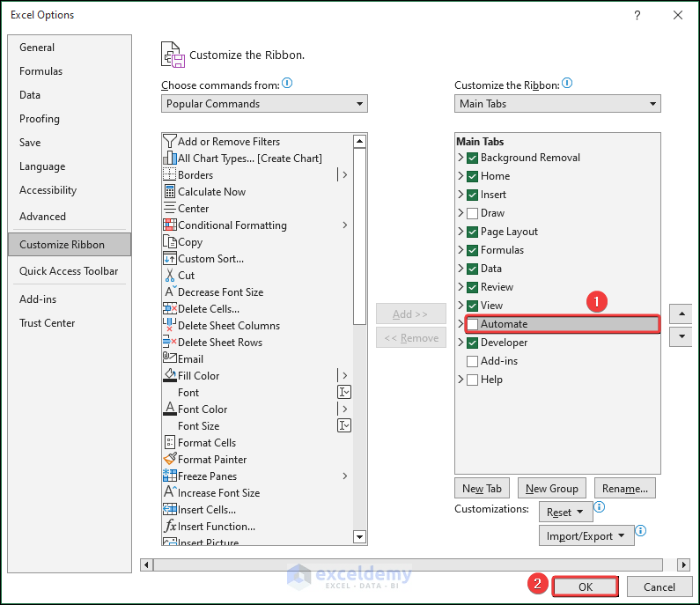This screenshot has width=700, height=605.
Task: Click the Freeze Panes icon
Action: coord(170,476)
